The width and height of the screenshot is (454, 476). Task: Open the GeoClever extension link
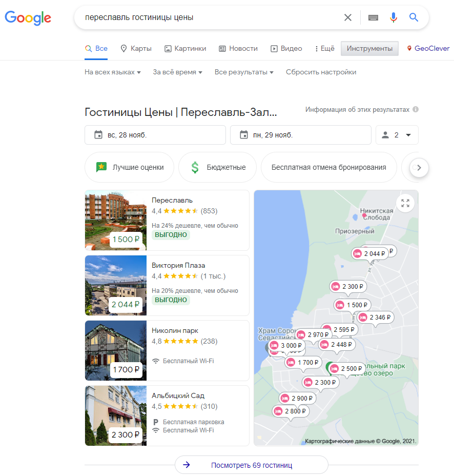pyautogui.click(x=428, y=49)
